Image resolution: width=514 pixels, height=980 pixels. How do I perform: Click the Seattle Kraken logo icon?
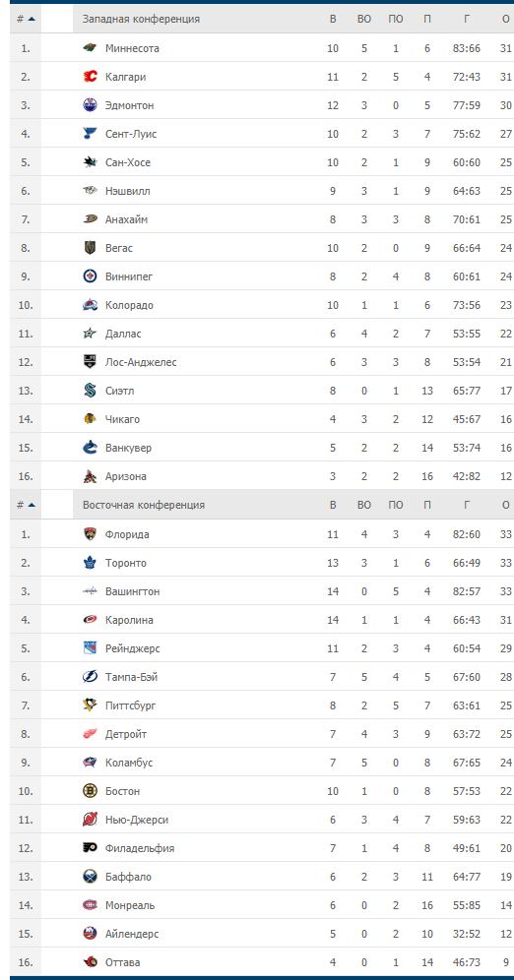[x=90, y=391]
